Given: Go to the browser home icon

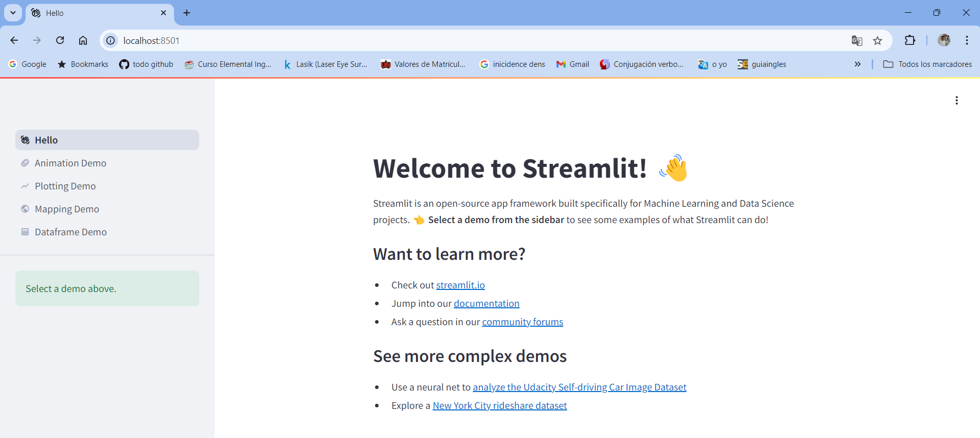Looking at the screenshot, I should coord(83,40).
